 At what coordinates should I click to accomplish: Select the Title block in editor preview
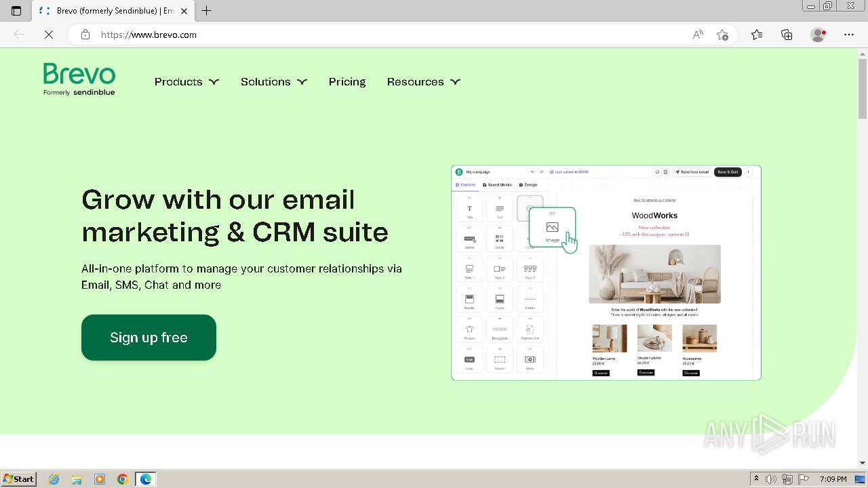469,209
